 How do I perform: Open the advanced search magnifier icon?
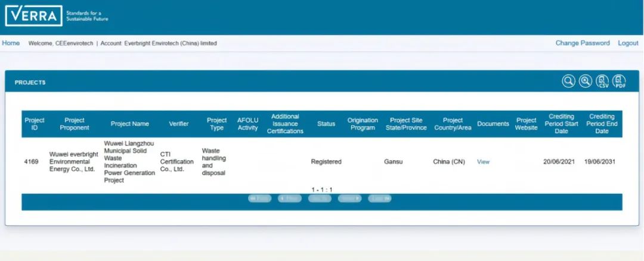[586, 81]
